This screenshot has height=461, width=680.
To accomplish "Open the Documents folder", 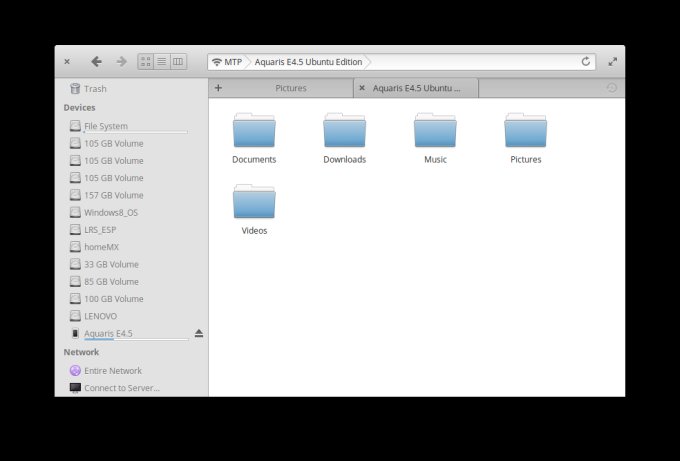I will (254, 138).
